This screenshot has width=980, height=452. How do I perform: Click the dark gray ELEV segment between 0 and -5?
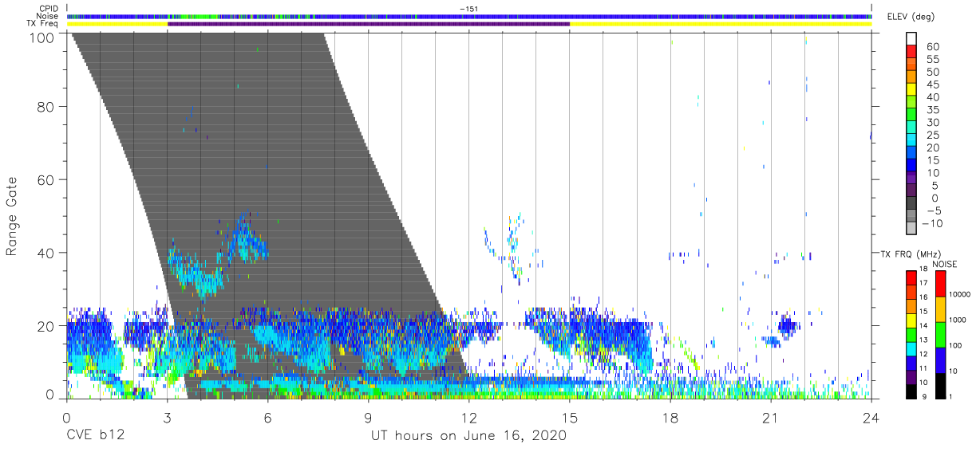click(x=911, y=202)
